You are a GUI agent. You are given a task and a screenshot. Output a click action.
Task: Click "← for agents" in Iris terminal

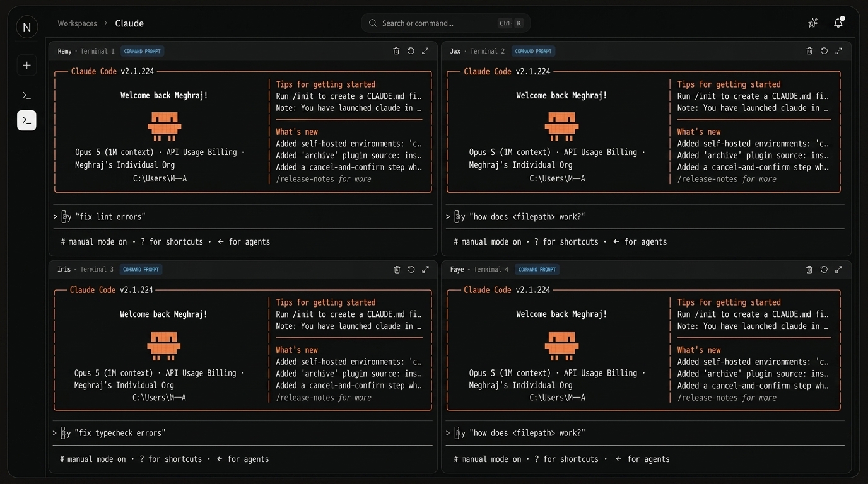click(x=243, y=459)
